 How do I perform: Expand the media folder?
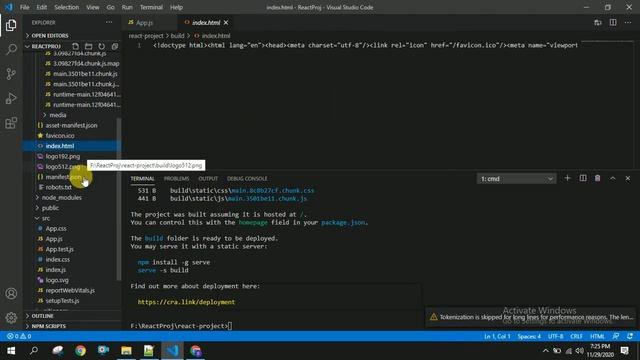(x=58, y=115)
